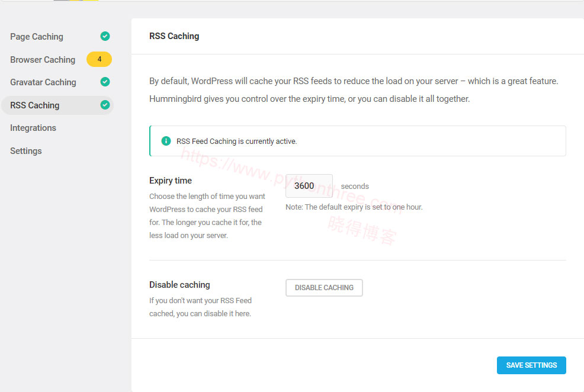Click the green check icon beside RSS Caching
584x392 pixels.
105,105
